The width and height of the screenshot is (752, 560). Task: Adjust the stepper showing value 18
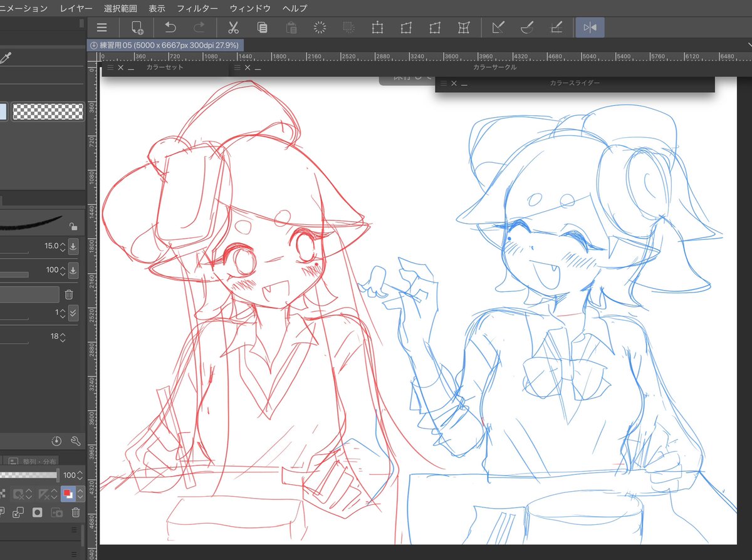(63, 336)
